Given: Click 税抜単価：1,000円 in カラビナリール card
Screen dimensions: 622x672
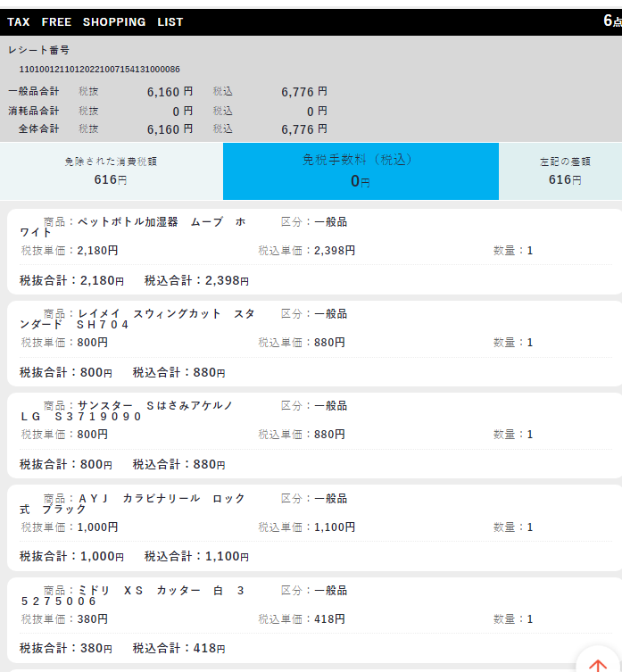Looking at the screenshot, I should coord(70,527).
